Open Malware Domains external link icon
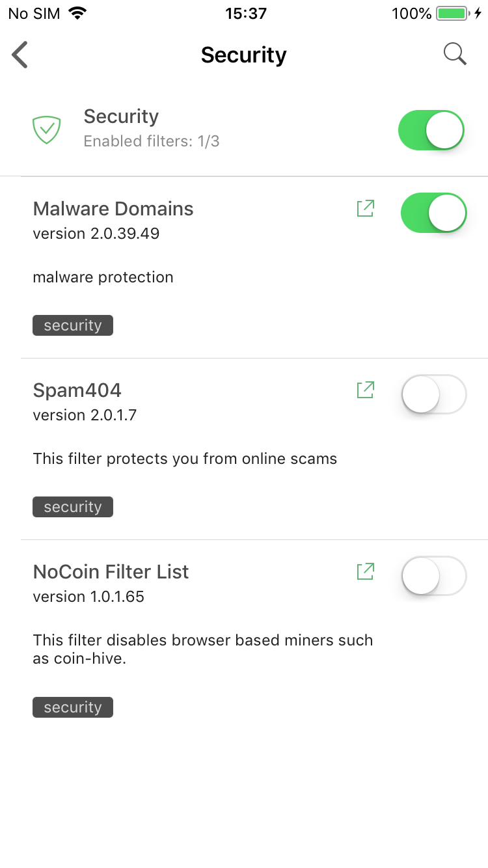Viewport: 488px width, 868px height. 366,208
